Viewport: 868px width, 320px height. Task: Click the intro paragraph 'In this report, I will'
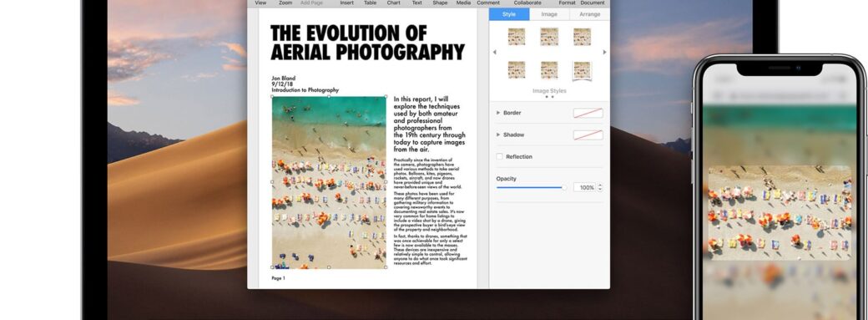(430, 124)
